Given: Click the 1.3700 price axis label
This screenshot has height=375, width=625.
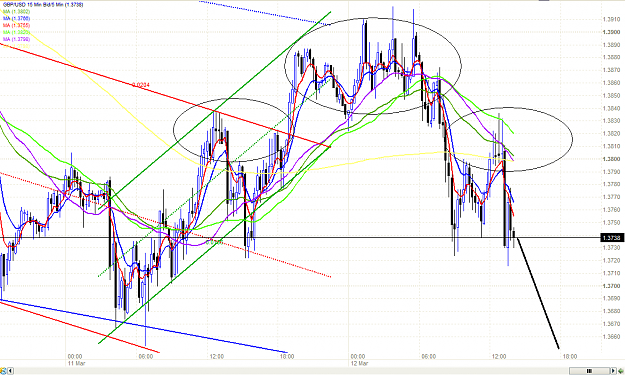Looking at the screenshot, I should coord(611,286).
